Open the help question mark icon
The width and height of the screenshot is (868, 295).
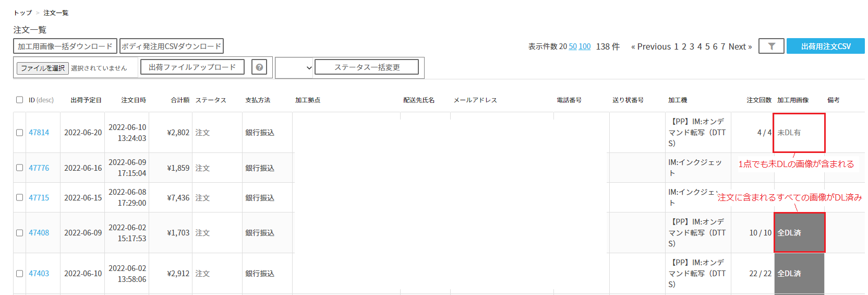(x=259, y=67)
